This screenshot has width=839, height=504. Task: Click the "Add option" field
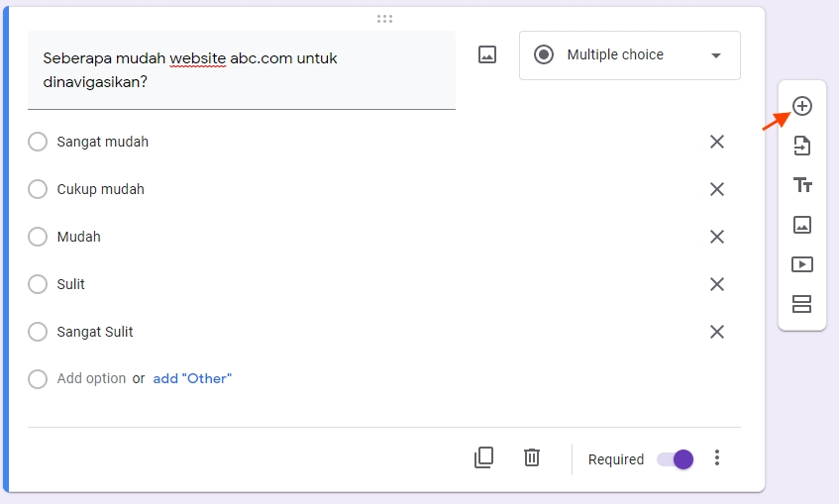(91, 378)
